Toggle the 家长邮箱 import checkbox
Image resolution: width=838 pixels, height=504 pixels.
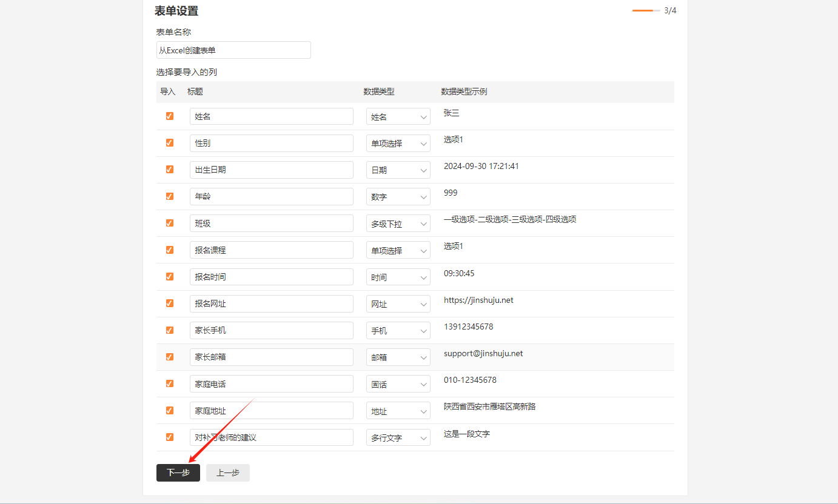170,357
